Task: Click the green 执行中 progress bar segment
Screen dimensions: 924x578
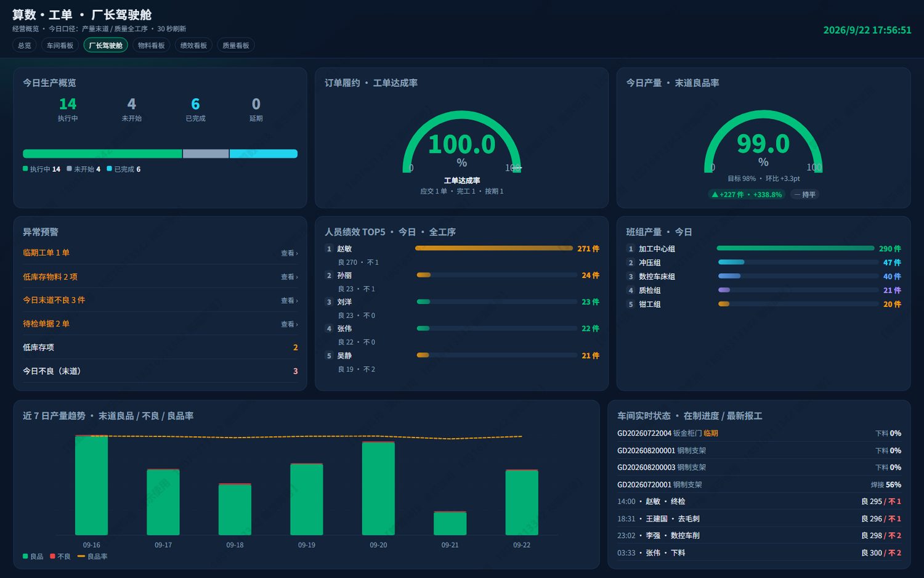Action: 102,153
